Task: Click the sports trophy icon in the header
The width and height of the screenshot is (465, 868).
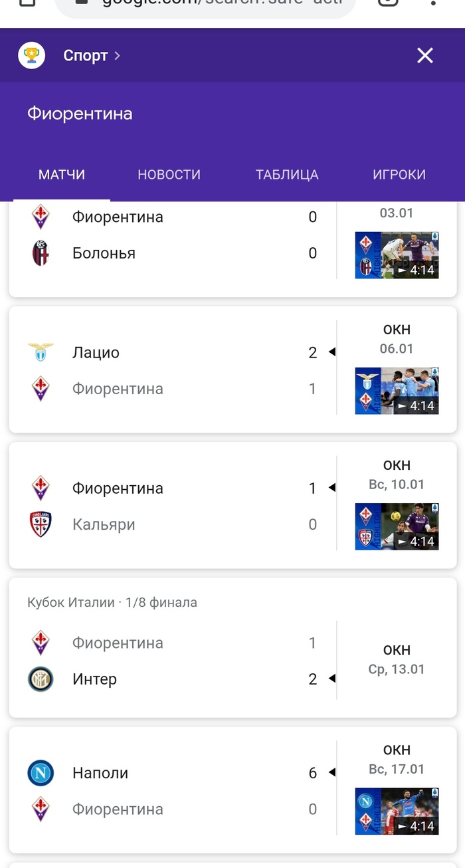Action: 31,55
